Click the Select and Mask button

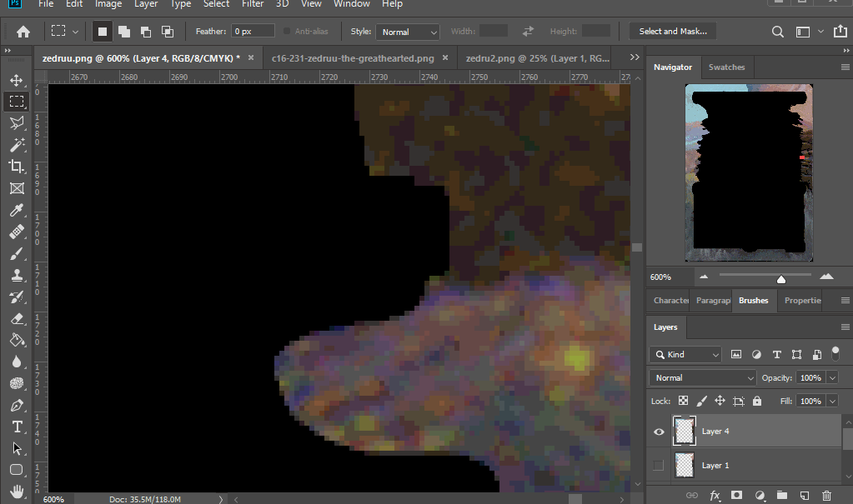point(672,32)
